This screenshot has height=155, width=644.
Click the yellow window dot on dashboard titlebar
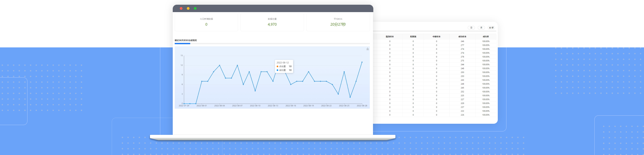coord(188,8)
